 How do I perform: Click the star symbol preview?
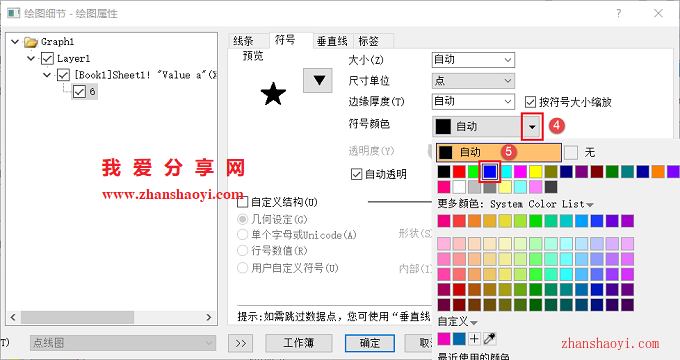click(273, 94)
